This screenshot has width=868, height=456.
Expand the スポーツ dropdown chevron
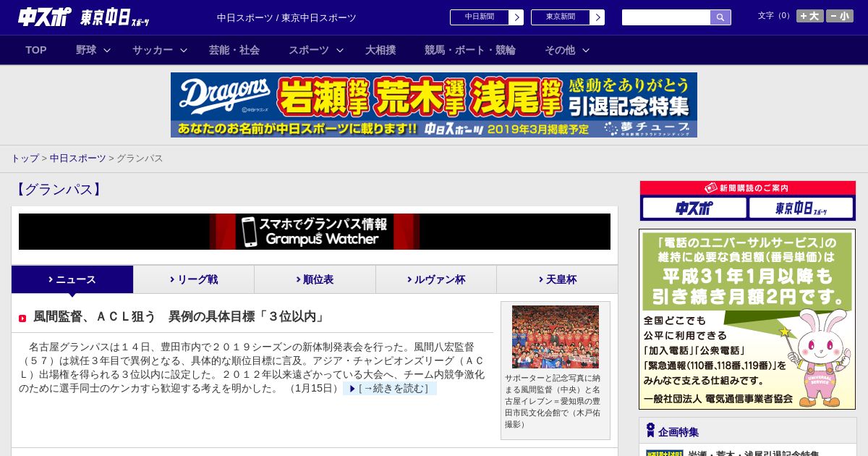(x=340, y=51)
